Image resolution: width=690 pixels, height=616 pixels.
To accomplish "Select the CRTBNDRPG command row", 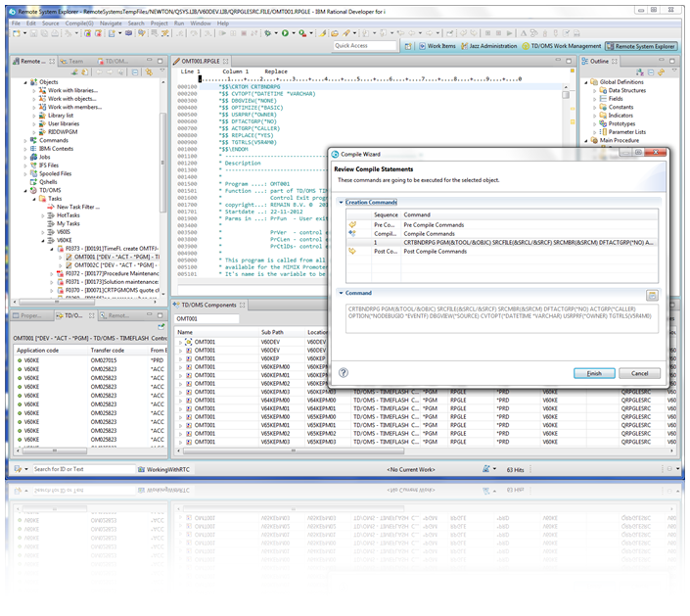I will pos(502,242).
